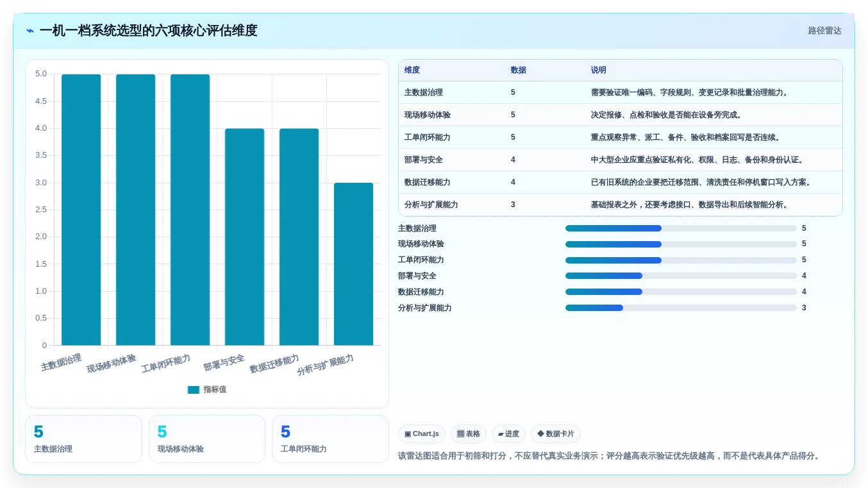
Task: Click the 工单闭环能力 bar in chart
Action: click(x=190, y=210)
